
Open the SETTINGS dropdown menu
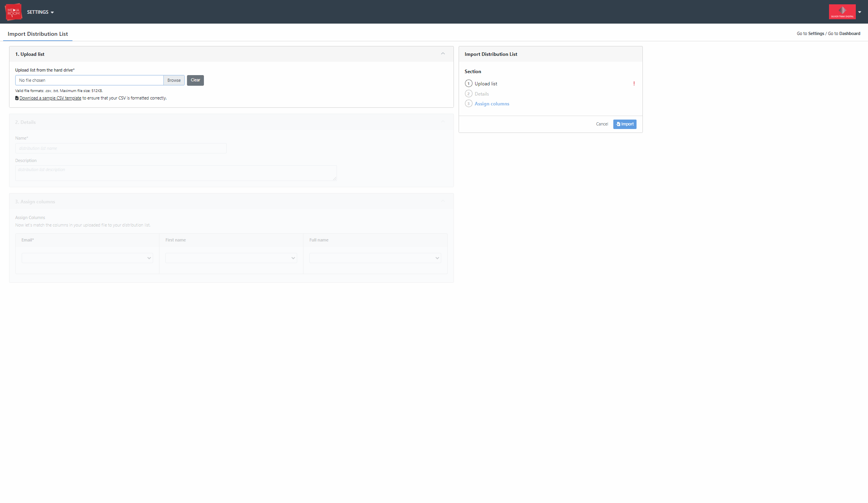point(40,12)
